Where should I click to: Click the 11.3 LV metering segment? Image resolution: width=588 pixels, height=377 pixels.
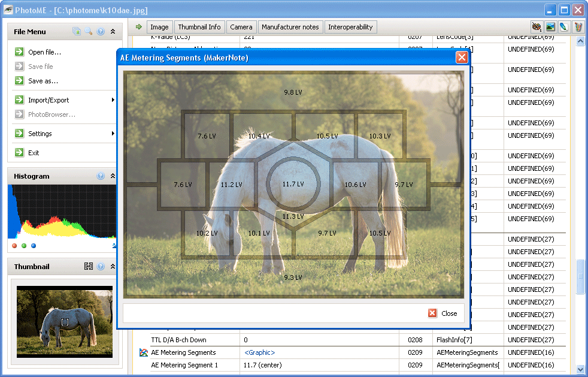[293, 216]
